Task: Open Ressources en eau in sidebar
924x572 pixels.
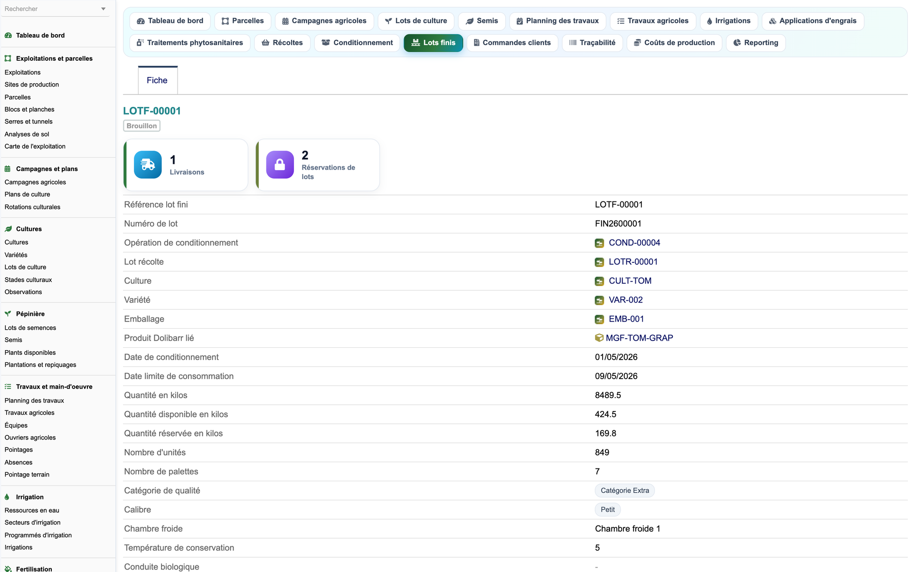Action: pos(32,510)
